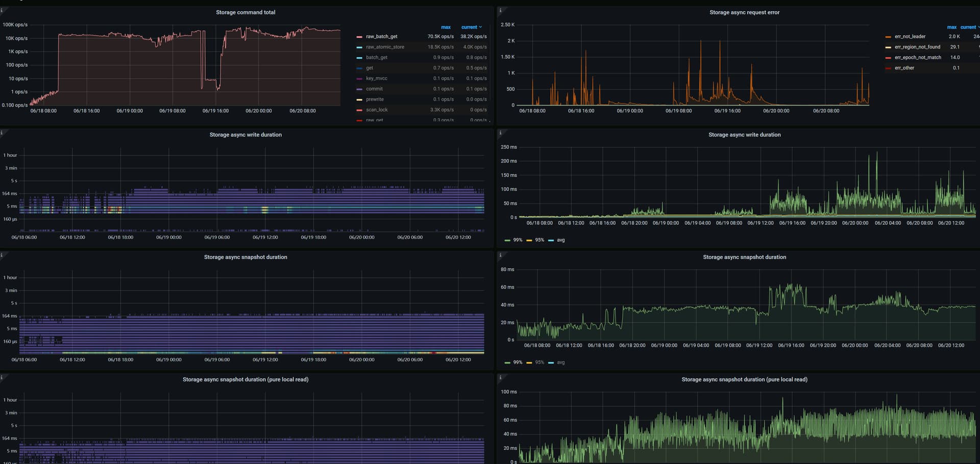The height and width of the screenshot is (464, 980).
Task: Click raw_atomic_store legend color swatch
Action: (359, 47)
